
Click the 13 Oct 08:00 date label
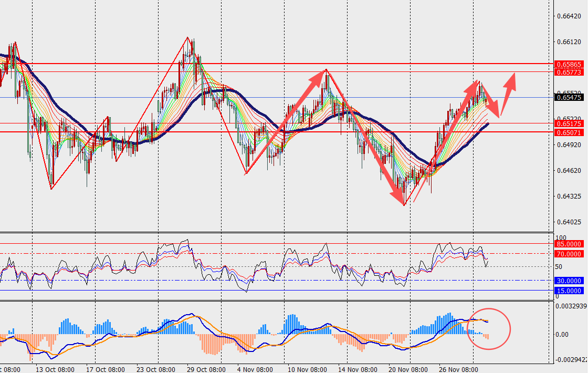pos(55,369)
